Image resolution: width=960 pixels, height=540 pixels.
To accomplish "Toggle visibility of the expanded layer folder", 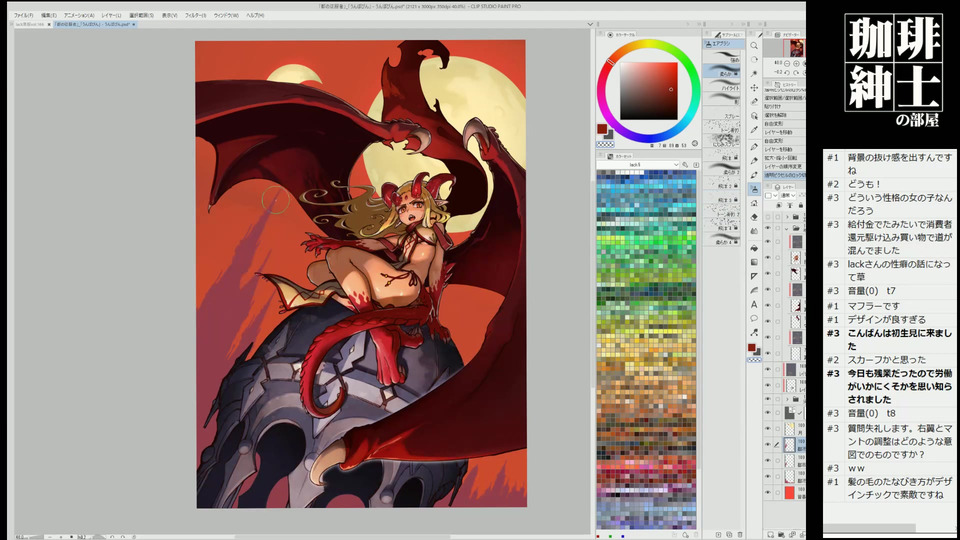I will click(x=768, y=228).
